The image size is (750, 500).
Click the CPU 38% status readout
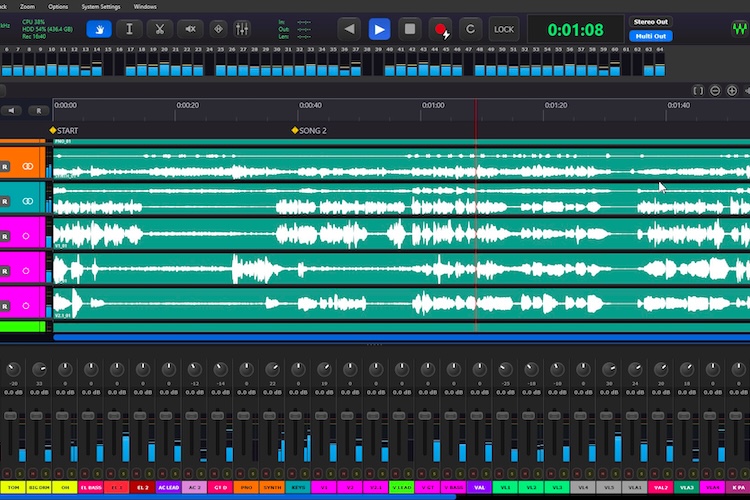tap(33, 22)
